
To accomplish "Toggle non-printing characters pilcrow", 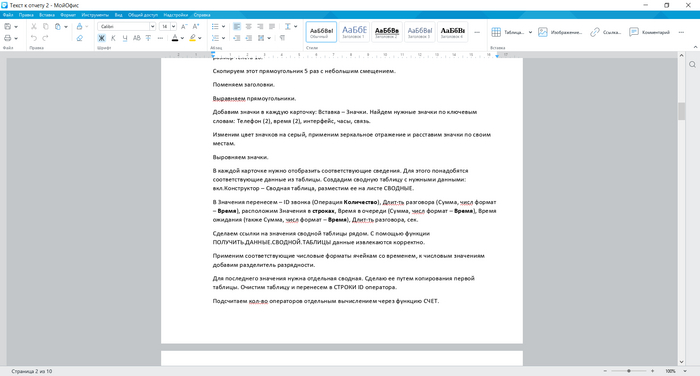I will point(282,38).
